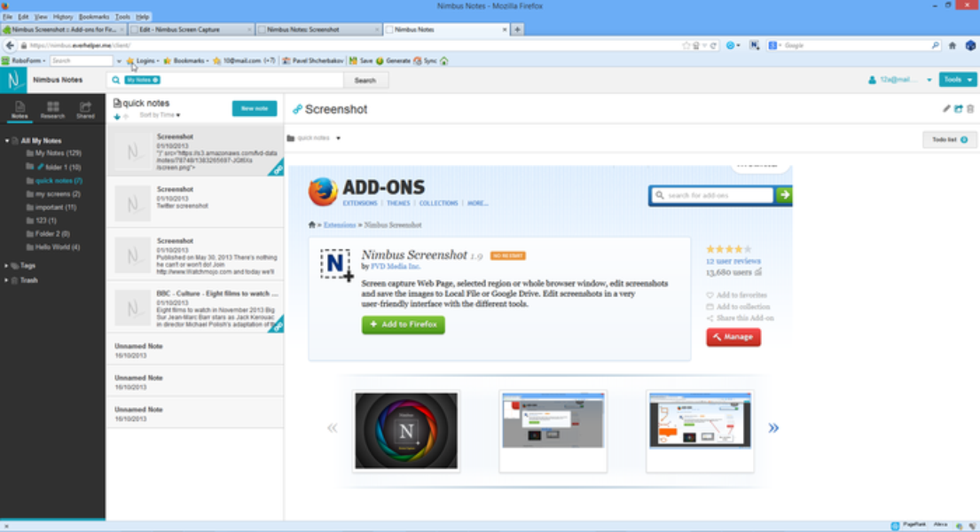Click the pencil edit note icon
Image resolution: width=980 pixels, height=532 pixels.
click(946, 109)
